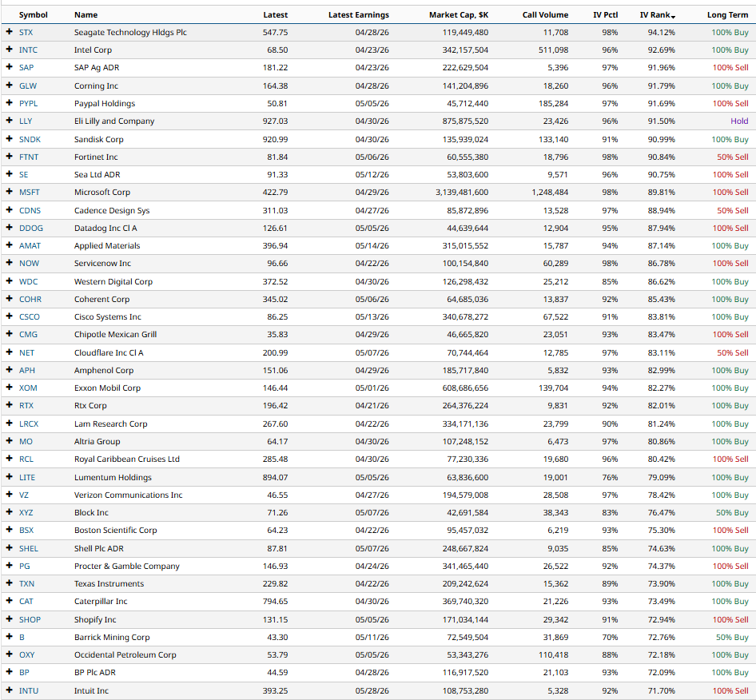This screenshot has width=756, height=700.
Task: Expand the APH row plus icon
Action: click(9, 370)
